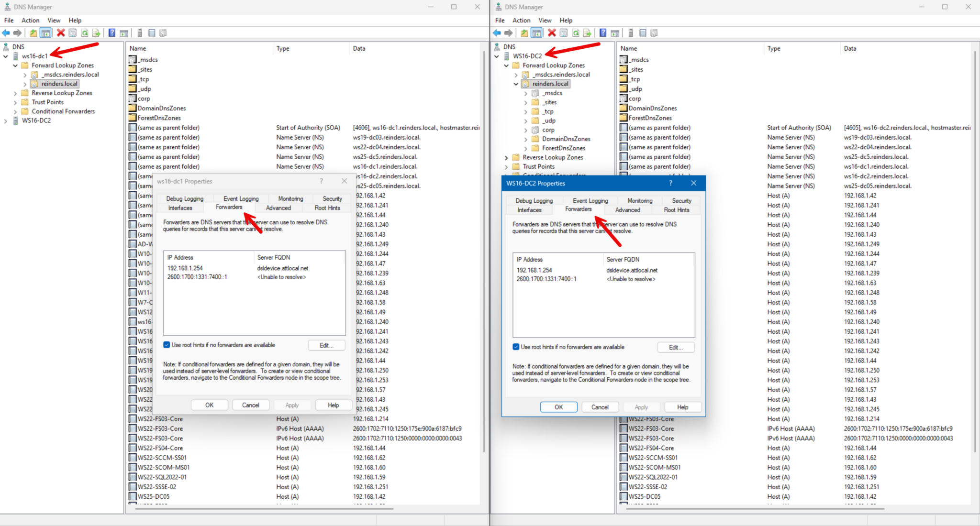Expand WS16-DC2 server node in left tree
The image size is (980, 526).
tap(6, 121)
